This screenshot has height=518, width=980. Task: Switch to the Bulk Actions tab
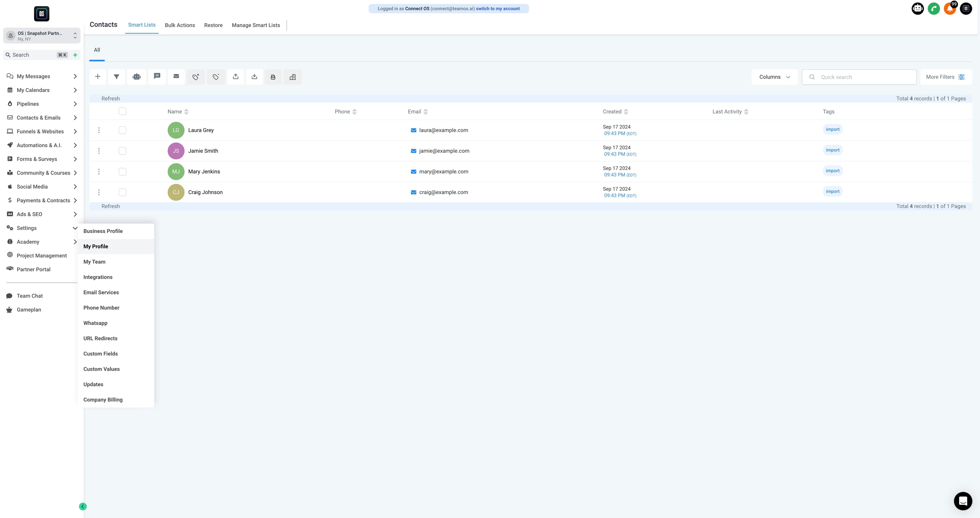(180, 25)
